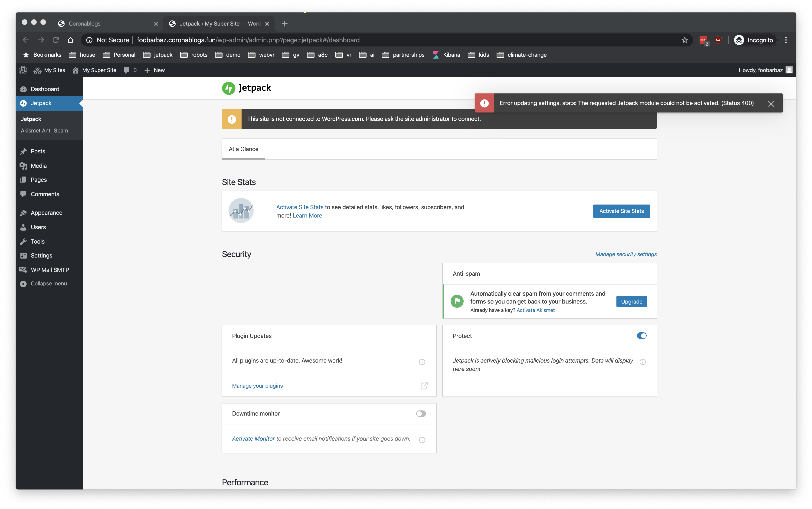The width and height of the screenshot is (812, 509).
Task: Open Manage security settings link
Action: pos(626,254)
